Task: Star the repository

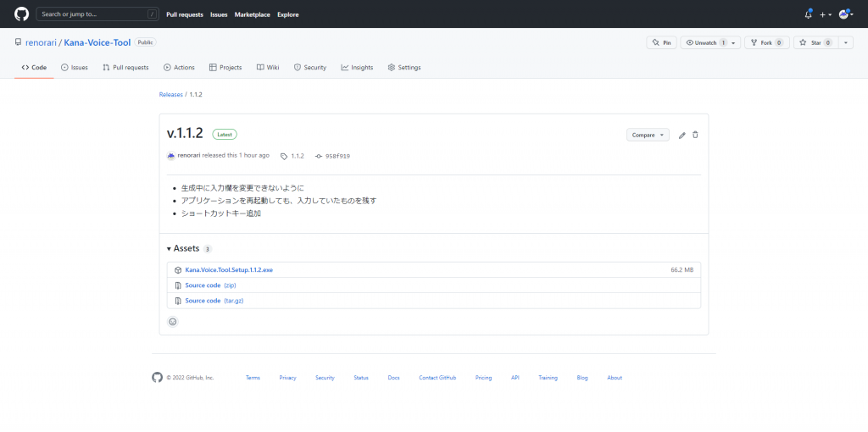Action: [x=816, y=42]
